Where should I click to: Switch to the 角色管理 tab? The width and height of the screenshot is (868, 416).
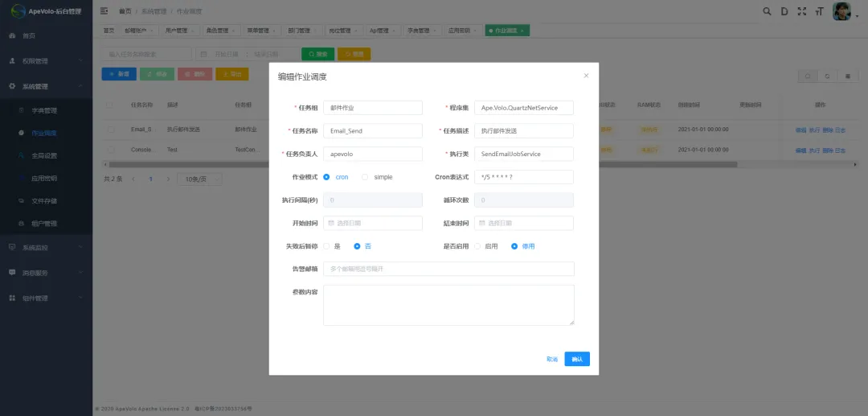(219, 31)
